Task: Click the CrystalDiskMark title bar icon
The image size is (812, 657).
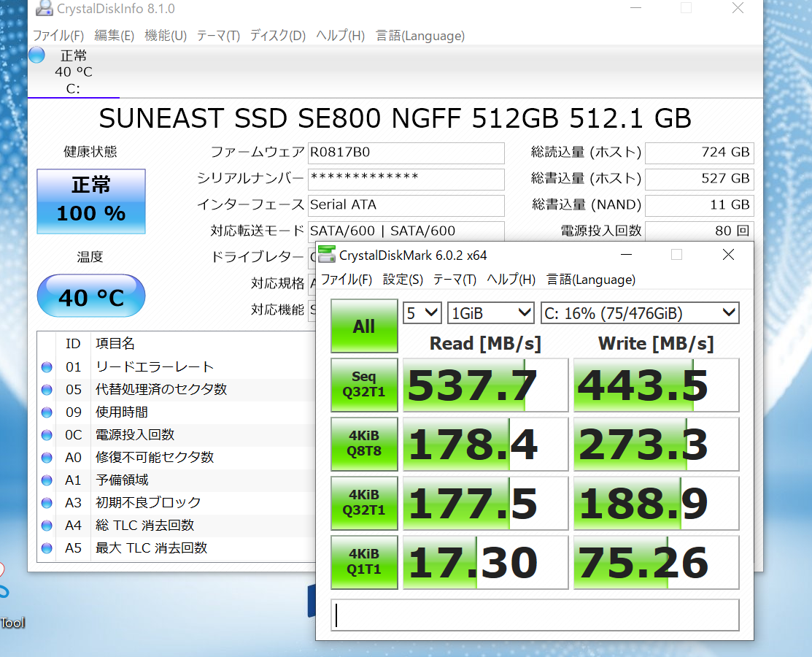Action: (x=327, y=255)
